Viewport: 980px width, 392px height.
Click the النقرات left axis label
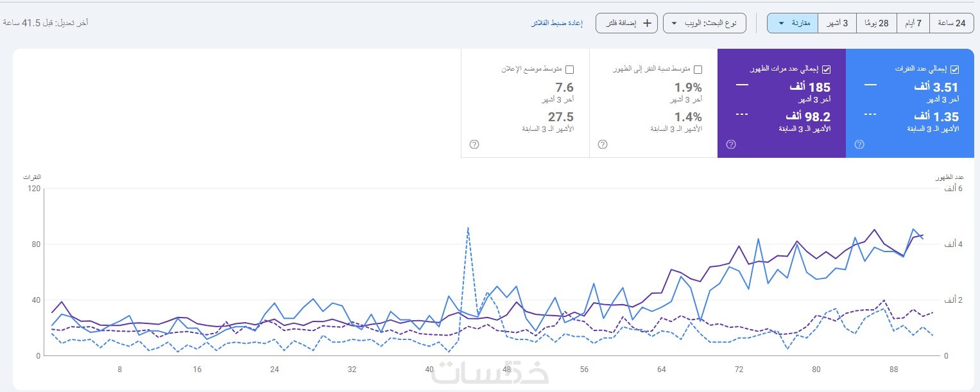point(31,176)
